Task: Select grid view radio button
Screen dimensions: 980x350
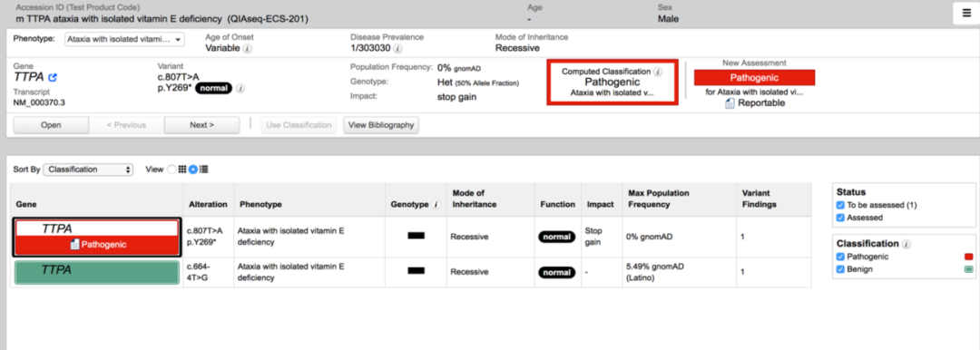Action: [x=171, y=170]
